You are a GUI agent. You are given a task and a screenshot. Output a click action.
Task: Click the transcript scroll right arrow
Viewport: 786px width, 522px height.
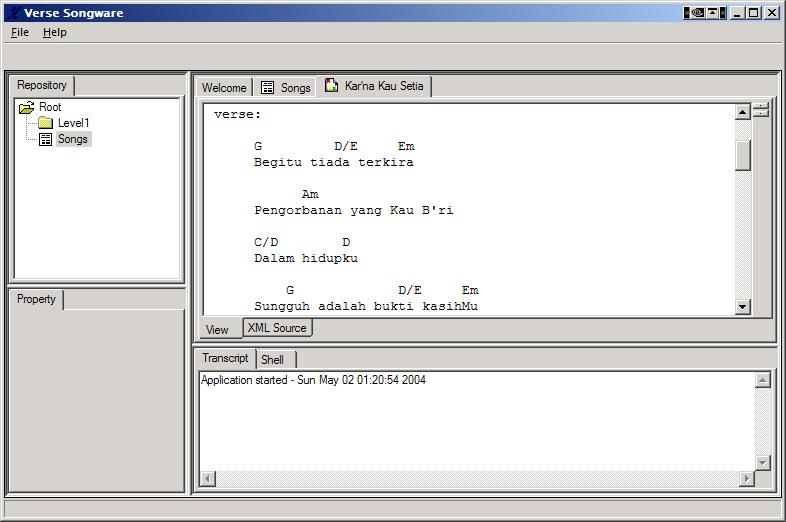coord(747,479)
